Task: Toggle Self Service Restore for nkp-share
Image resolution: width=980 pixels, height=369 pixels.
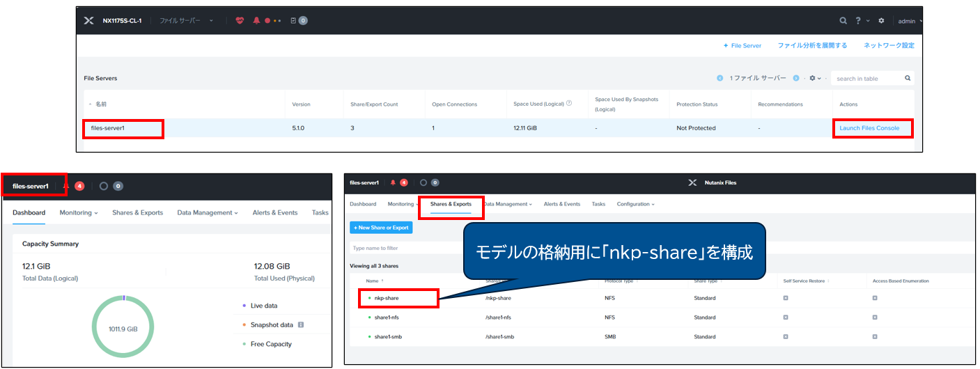Action: point(786,298)
